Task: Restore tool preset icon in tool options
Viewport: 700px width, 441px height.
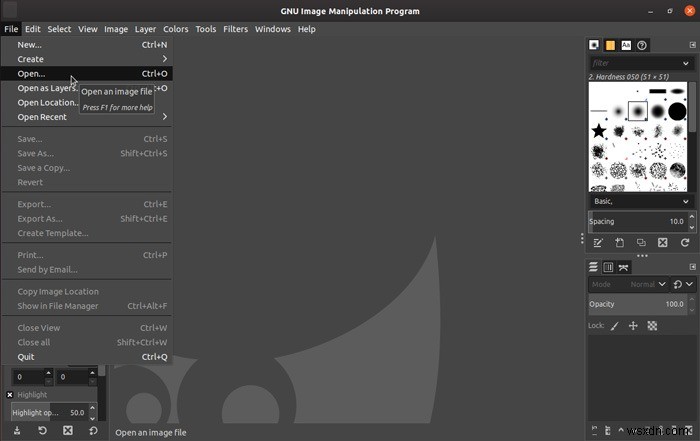Action: pyautogui.click(x=42, y=430)
